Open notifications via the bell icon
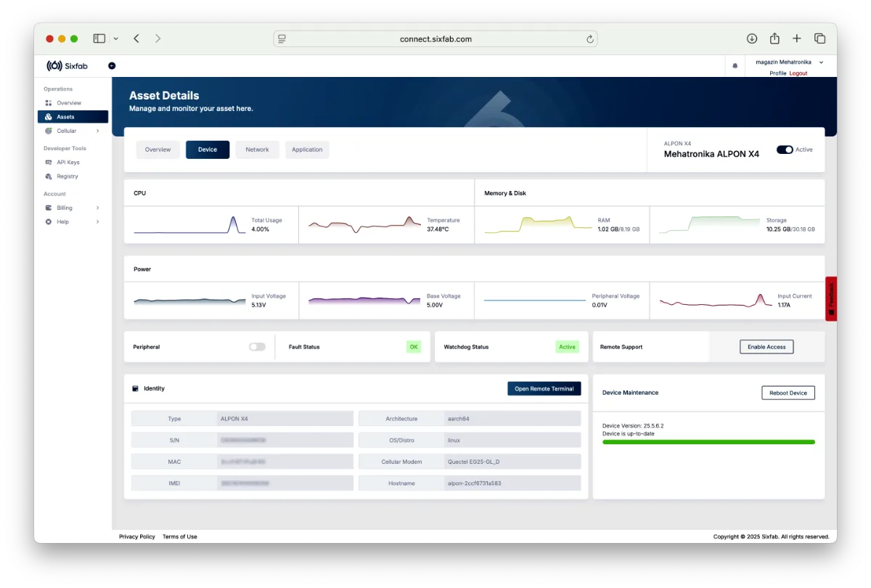871x588 pixels. (735, 66)
